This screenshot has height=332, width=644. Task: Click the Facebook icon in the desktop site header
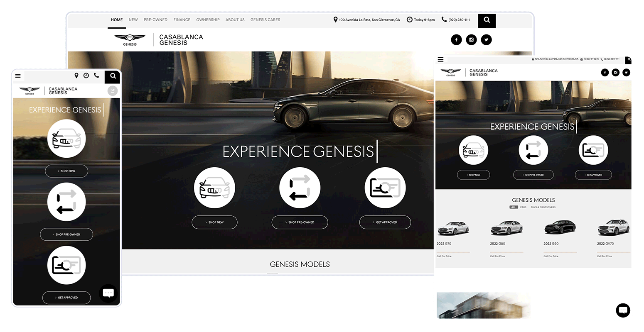click(456, 40)
